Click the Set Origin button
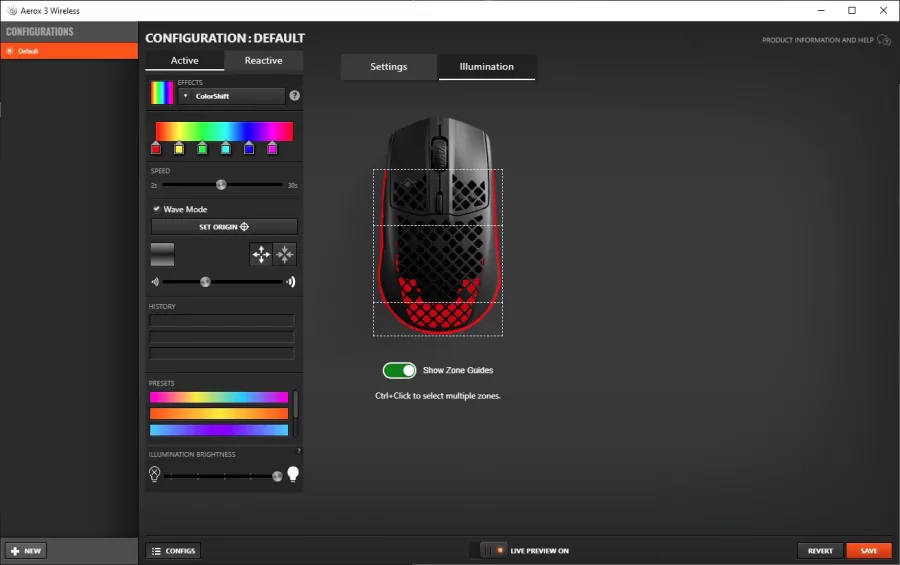900x565 pixels. click(x=224, y=227)
